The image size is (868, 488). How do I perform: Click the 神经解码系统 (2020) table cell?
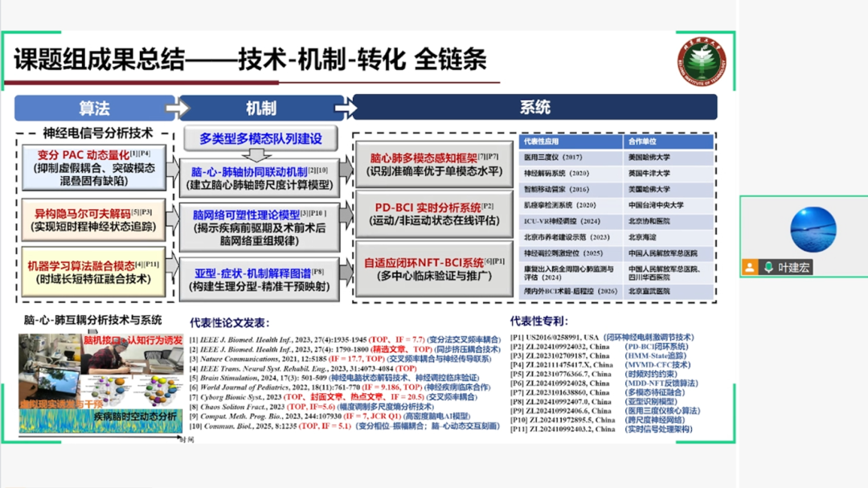click(570, 174)
